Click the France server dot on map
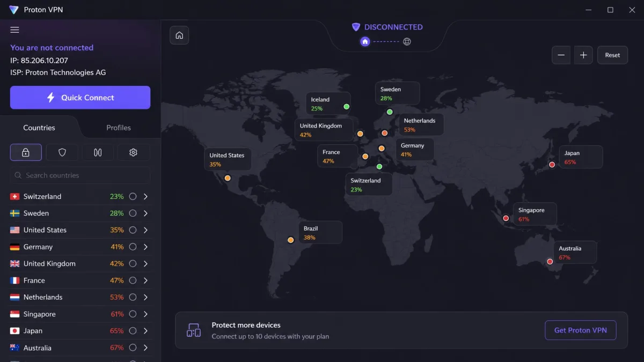The width and height of the screenshot is (644, 362). pyautogui.click(x=365, y=157)
